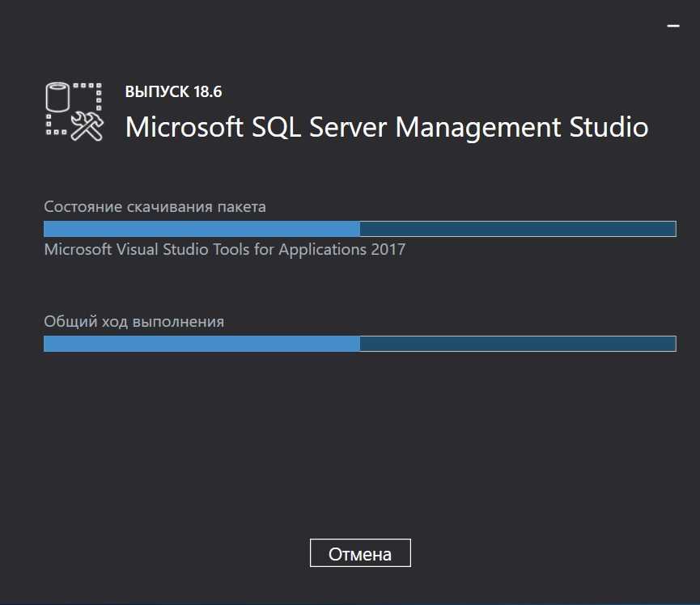700x605 pixels.
Task: Click the right end of package download bar
Action: (670, 229)
